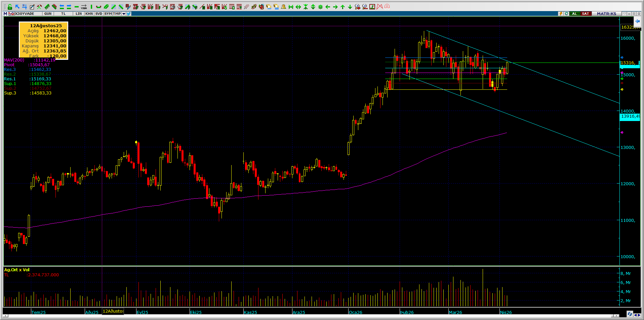The image size is (644, 320).
Task: Open dropdown arrow next to TMP
Action: coord(124,14)
